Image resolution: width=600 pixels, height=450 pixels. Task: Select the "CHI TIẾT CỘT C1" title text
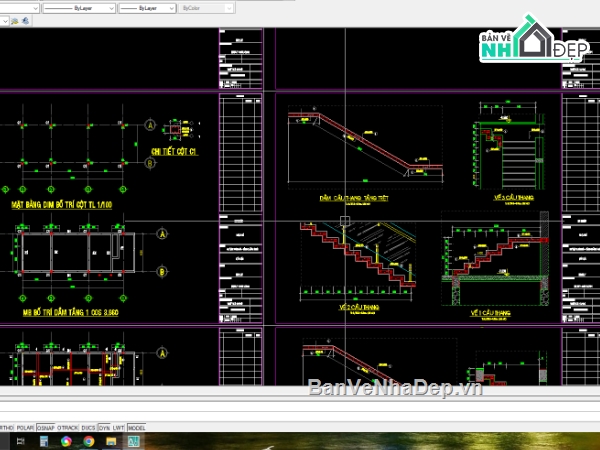point(174,152)
